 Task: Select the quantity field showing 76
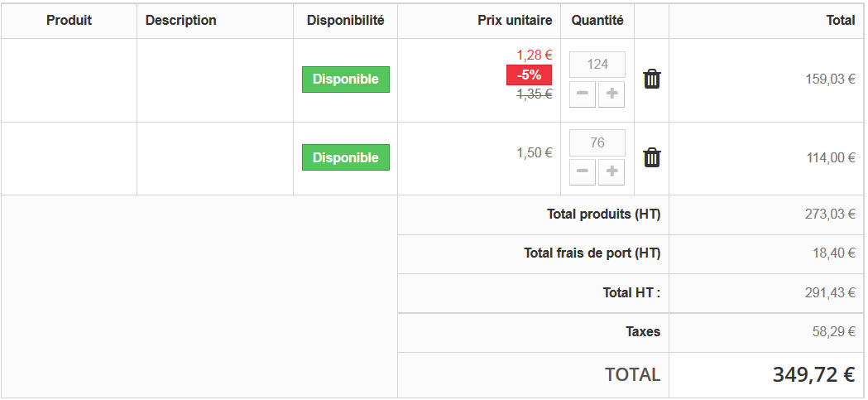tap(597, 143)
